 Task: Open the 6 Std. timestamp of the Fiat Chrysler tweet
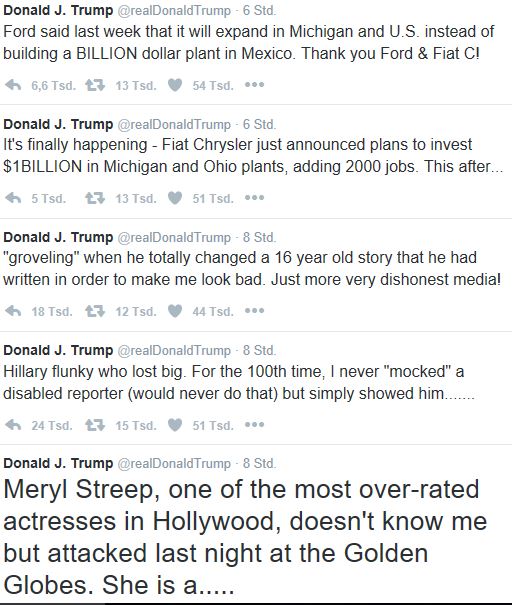(x=259, y=124)
